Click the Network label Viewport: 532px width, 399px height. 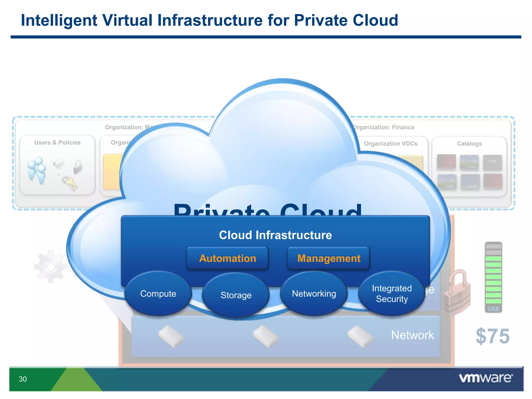tap(413, 335)
